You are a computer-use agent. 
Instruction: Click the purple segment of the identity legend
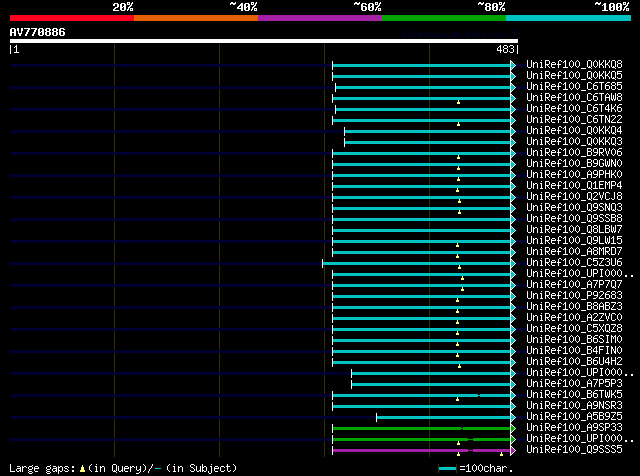click(x=320, y=18)
